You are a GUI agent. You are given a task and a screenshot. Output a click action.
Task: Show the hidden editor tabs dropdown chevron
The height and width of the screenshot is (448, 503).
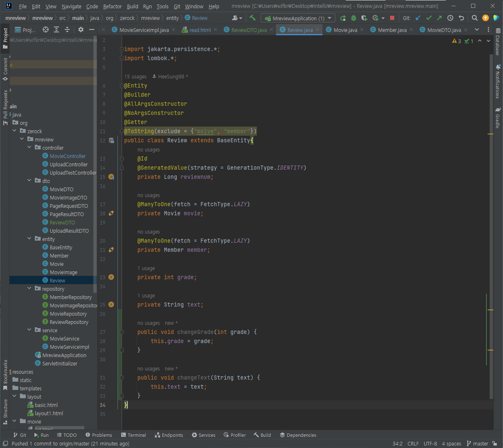(477, 29)
